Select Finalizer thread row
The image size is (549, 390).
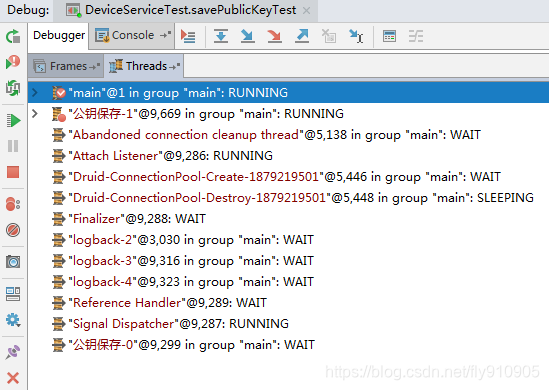coord(289,219)
